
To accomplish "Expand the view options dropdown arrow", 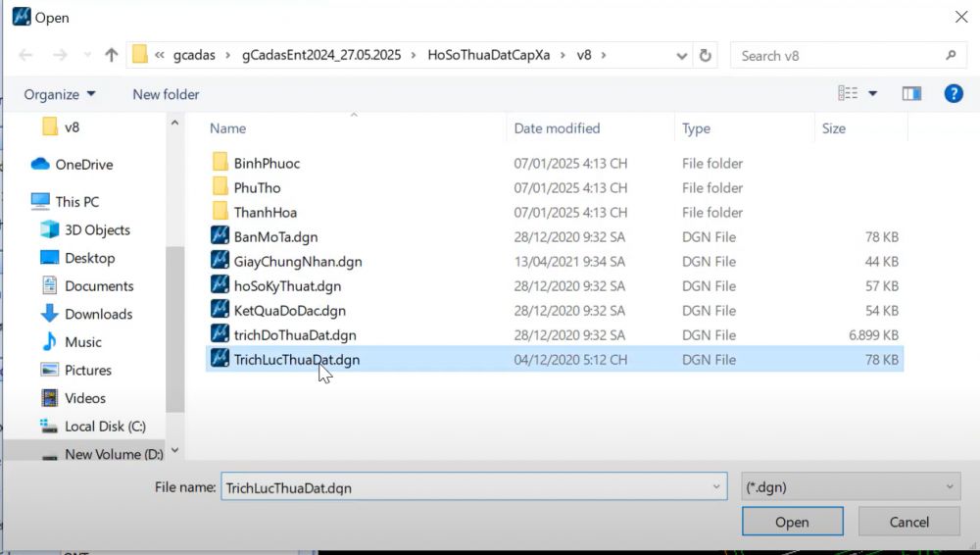I will [872, 94].
